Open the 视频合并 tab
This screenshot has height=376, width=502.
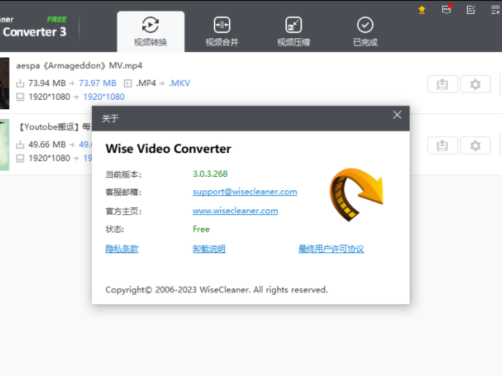point(222,31)
